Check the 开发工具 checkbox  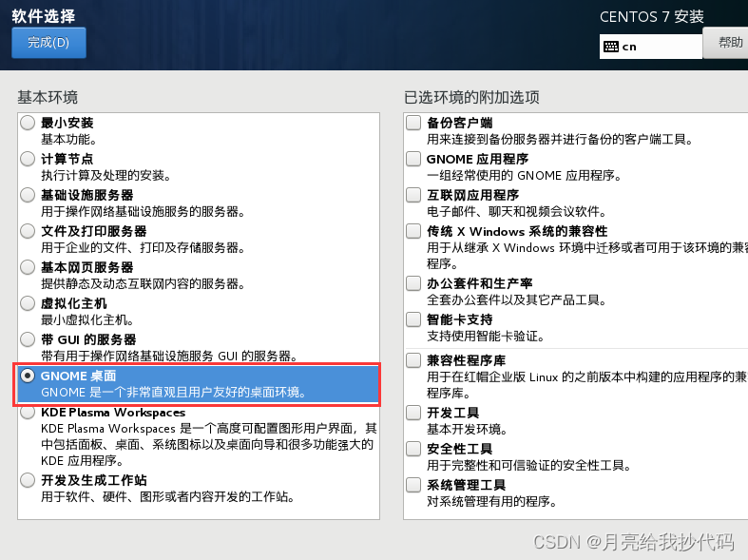tap(413, 412)
